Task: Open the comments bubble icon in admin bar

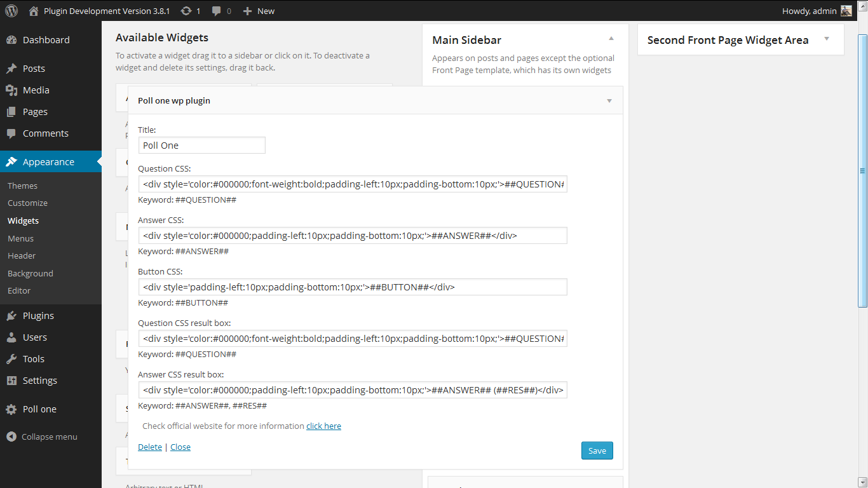Action: click(217, 11)
